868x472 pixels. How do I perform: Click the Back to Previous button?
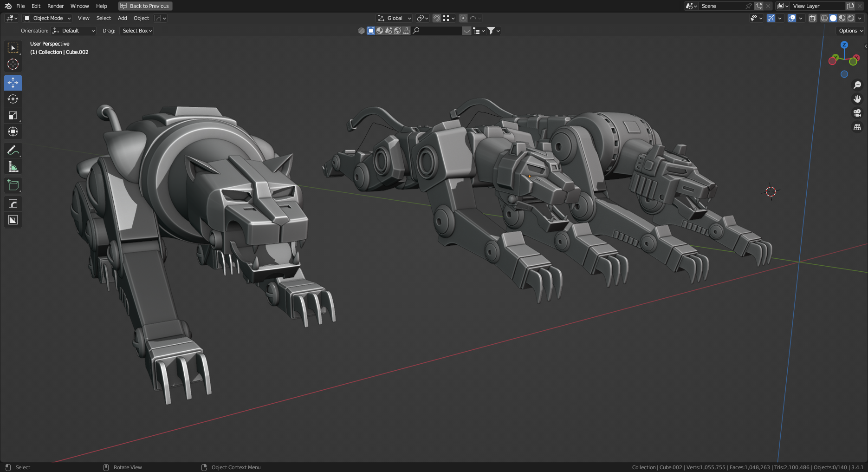145,6
